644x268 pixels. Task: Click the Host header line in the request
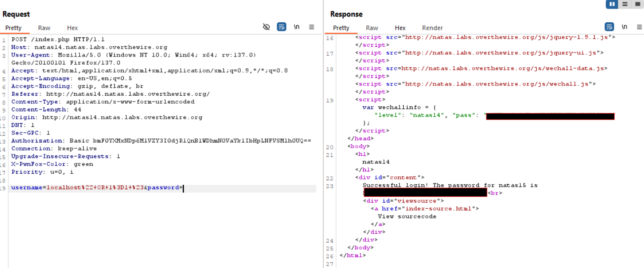coord(89,47)
